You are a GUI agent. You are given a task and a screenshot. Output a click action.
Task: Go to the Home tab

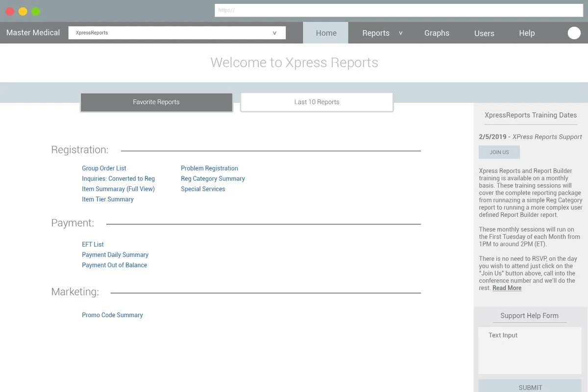pos(326,33)
